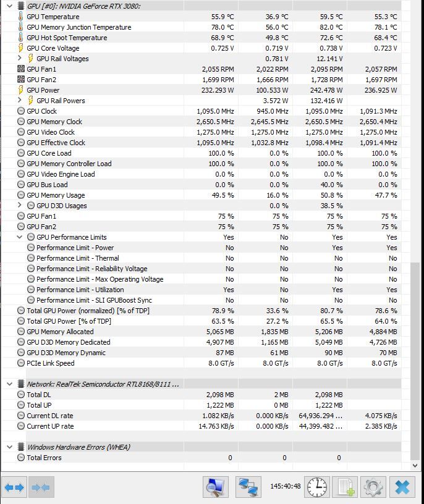Click the greyed-out collapse columns arrows button
This screenshot has width=424, height=504.
[40, 487]
